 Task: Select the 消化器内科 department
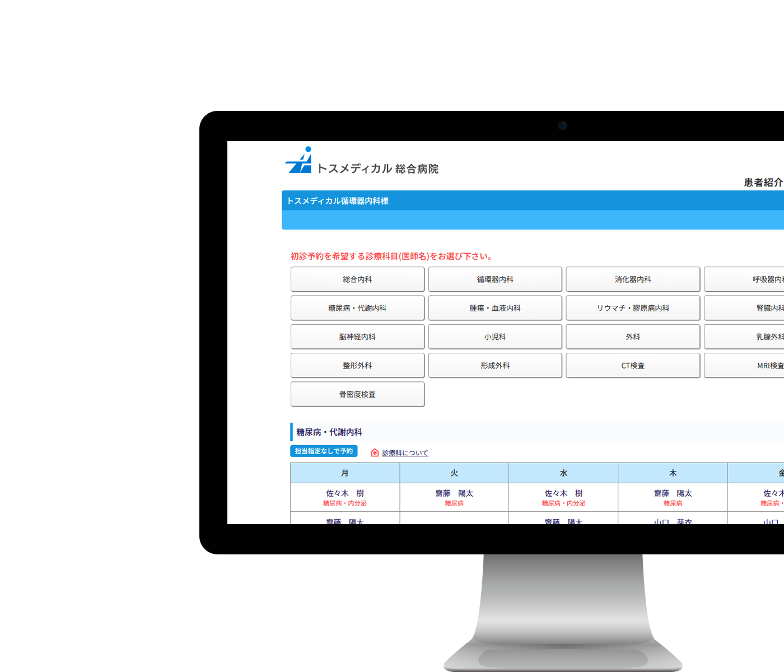pyautogui.click(x=633, y=279)
